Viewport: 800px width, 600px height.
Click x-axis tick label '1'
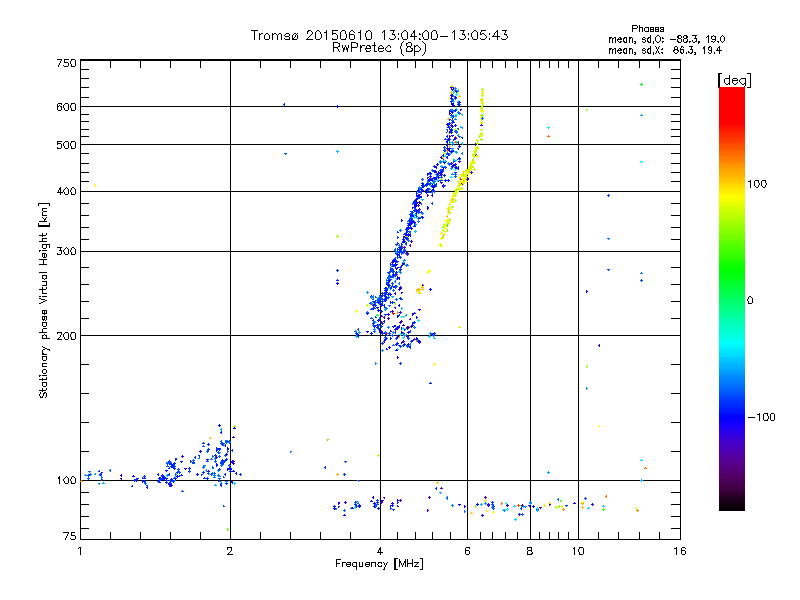(80, 551)
